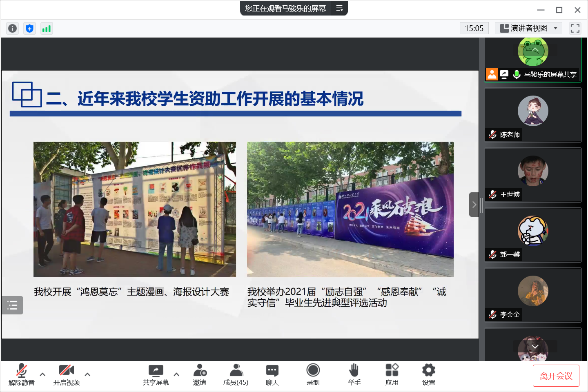Open the 聊天 chat panel
The height and width of the screenshot is (392, 588).
click(272, 374)
